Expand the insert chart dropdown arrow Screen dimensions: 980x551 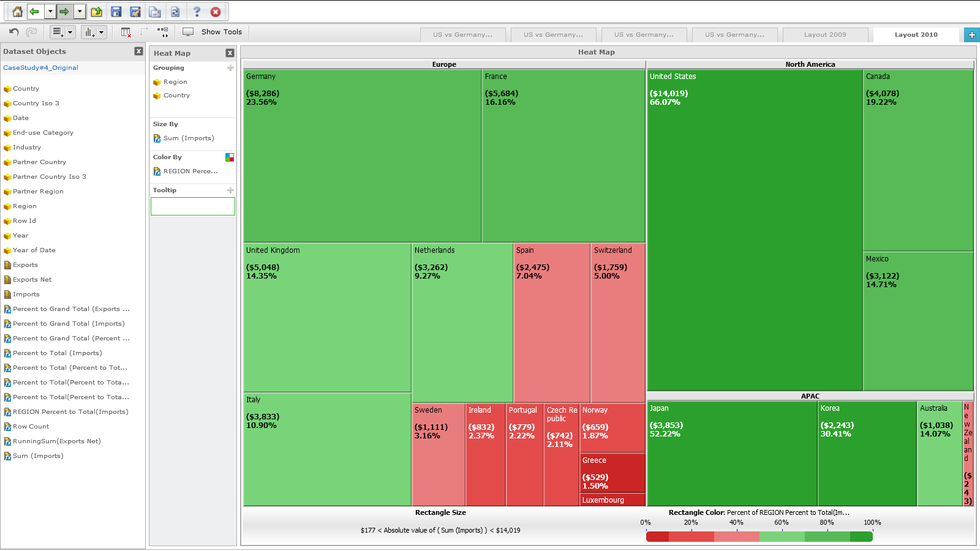(x=102, y=32)
